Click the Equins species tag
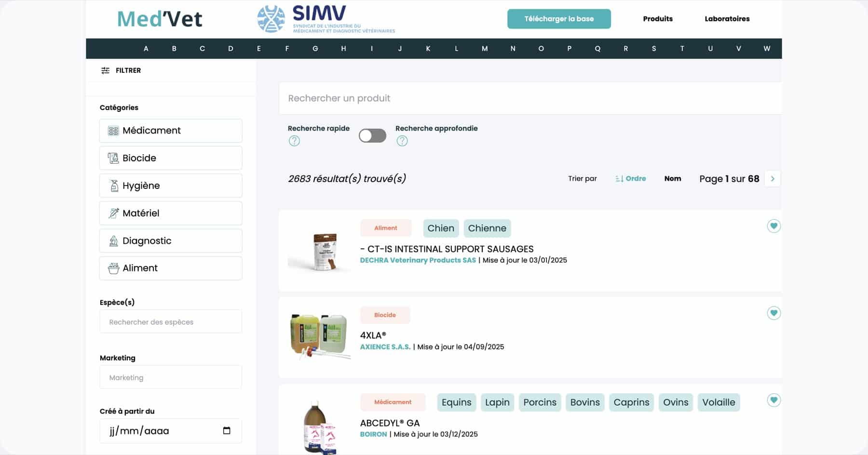 tap(456, 402)
